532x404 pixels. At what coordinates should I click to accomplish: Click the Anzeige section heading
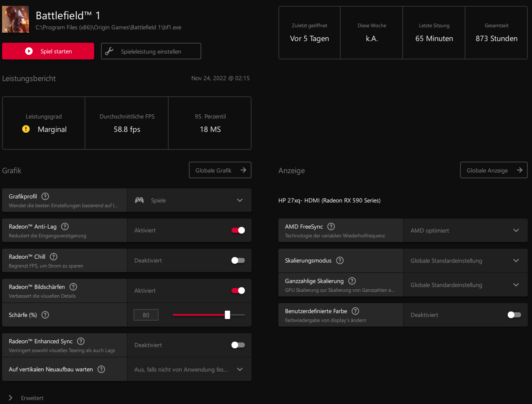tap(292, 171)
